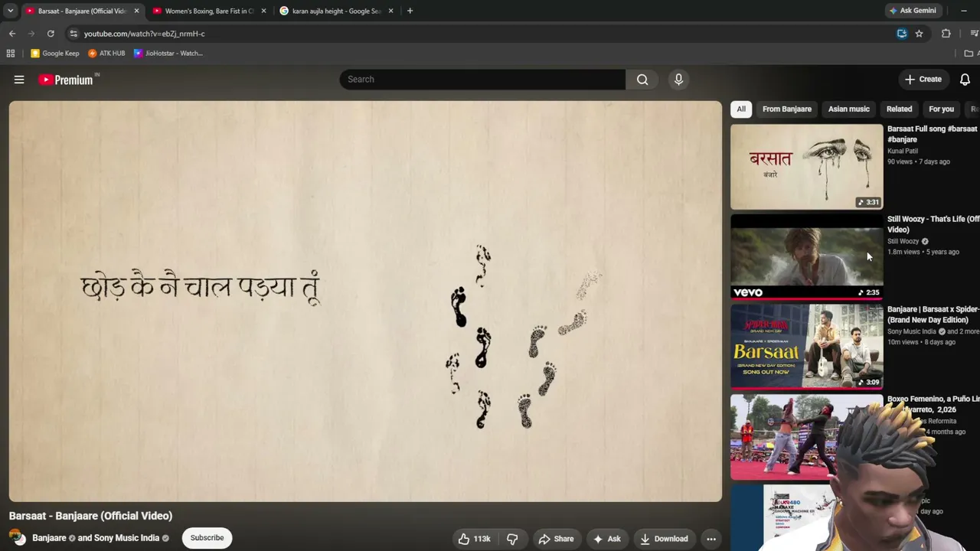The width and height of the screenshot is (980, 551).
Task: Dislike the Barsaat video
Action: pyautogui.click(x=512, y=539)
